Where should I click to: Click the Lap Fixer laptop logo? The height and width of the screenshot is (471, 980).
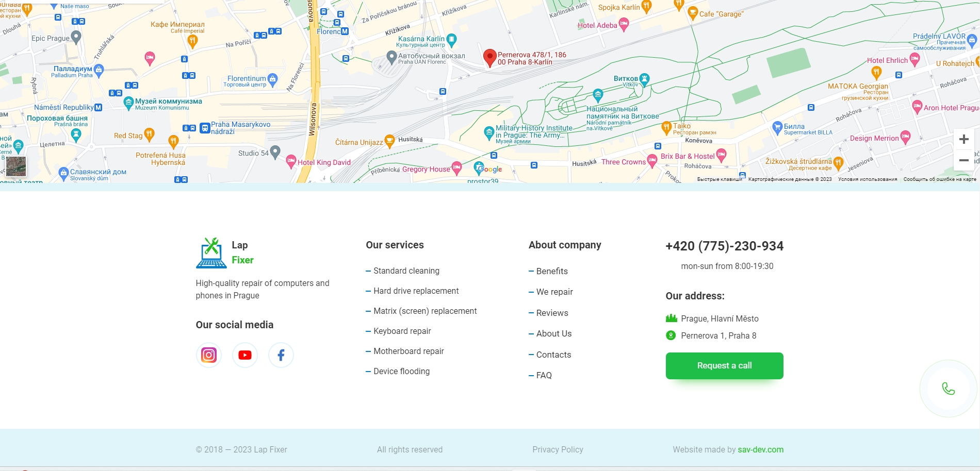pyautogui.click(x=211, y=253)
